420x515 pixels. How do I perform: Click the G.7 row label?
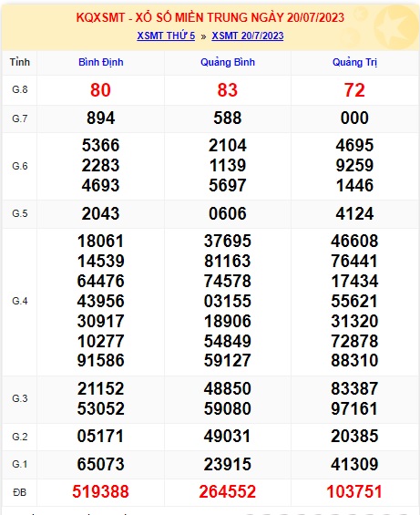pos(20,118)
